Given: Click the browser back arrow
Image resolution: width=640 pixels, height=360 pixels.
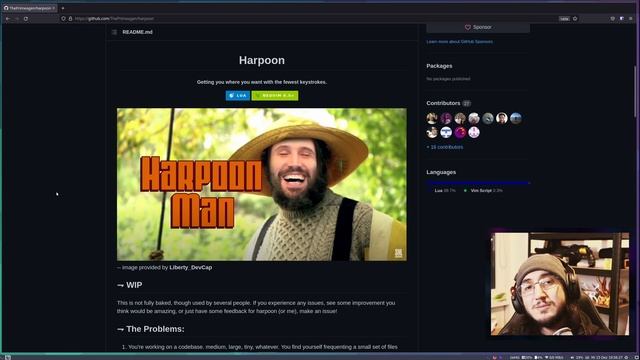Looking at the screenshot, I should pyautogui.click(x=8, y=19).
